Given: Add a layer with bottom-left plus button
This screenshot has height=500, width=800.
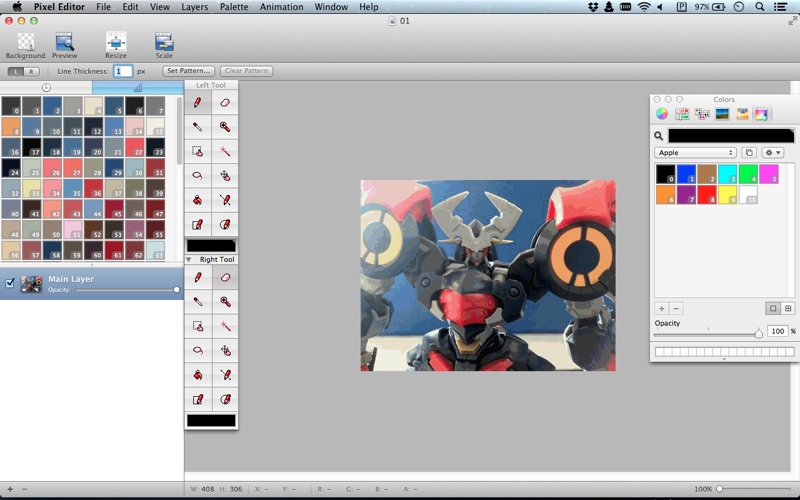Looking at the screenshot, I should coord(10,489).
